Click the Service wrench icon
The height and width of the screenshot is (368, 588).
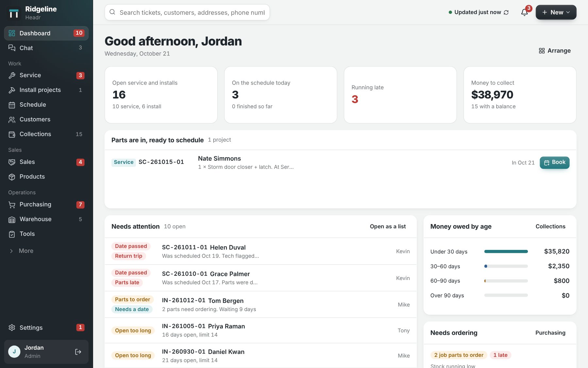pos(12,75)
